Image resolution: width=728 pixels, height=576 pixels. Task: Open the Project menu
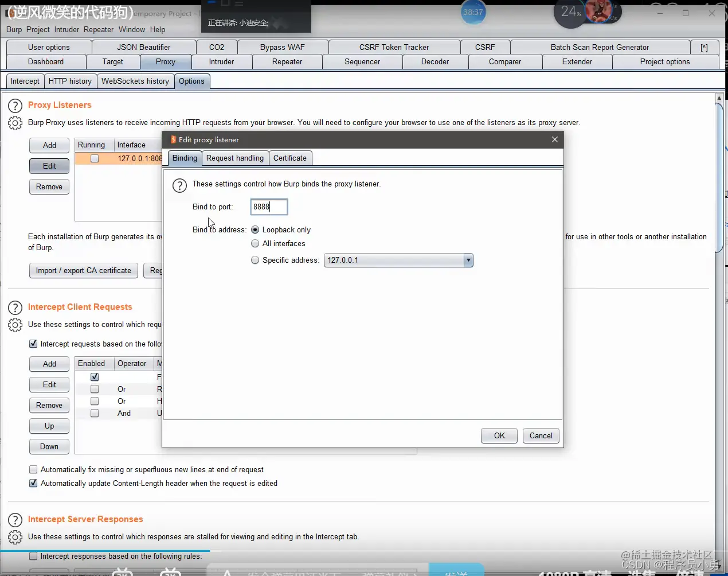click(x=38, y=29)
